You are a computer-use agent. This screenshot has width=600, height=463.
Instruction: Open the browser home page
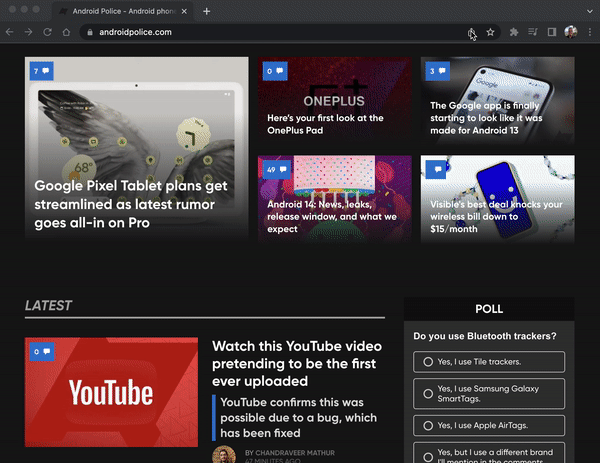tap(66, 32)
